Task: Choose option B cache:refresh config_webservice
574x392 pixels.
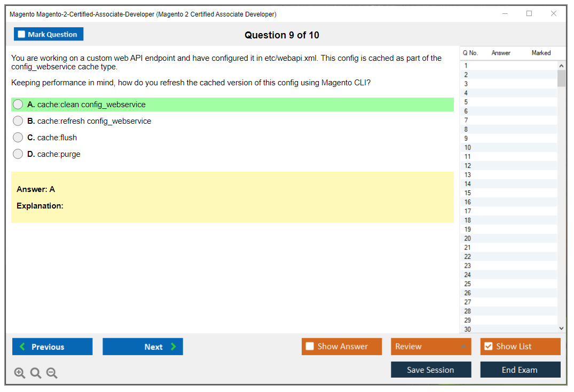Action: (x=18, y=121)
